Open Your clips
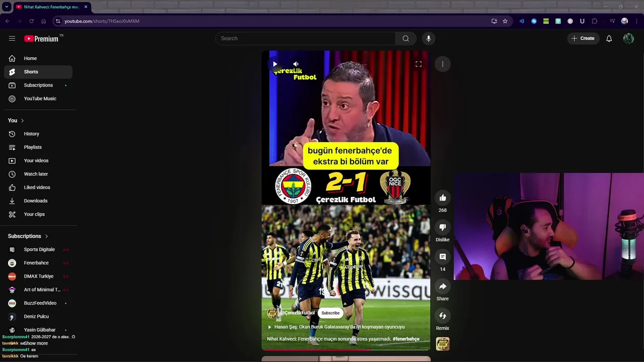644x362 pixels. click(x=38, y=214)
